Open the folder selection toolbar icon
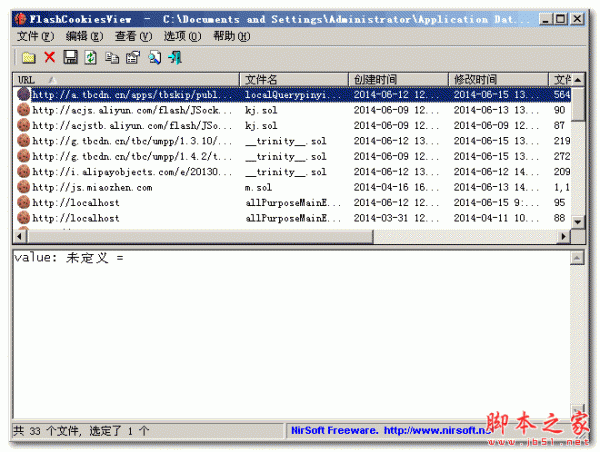Screen dimensions: 600x452 [x=29, y=58]
